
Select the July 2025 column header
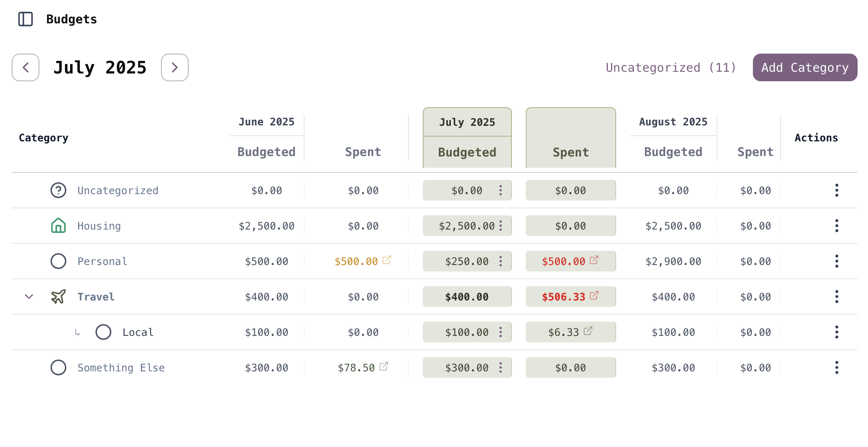pyautogui.click(x=467, y=122)
